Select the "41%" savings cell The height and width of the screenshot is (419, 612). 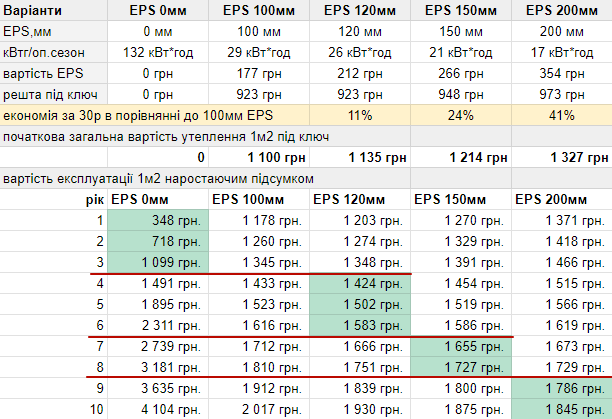click(561, 115)
